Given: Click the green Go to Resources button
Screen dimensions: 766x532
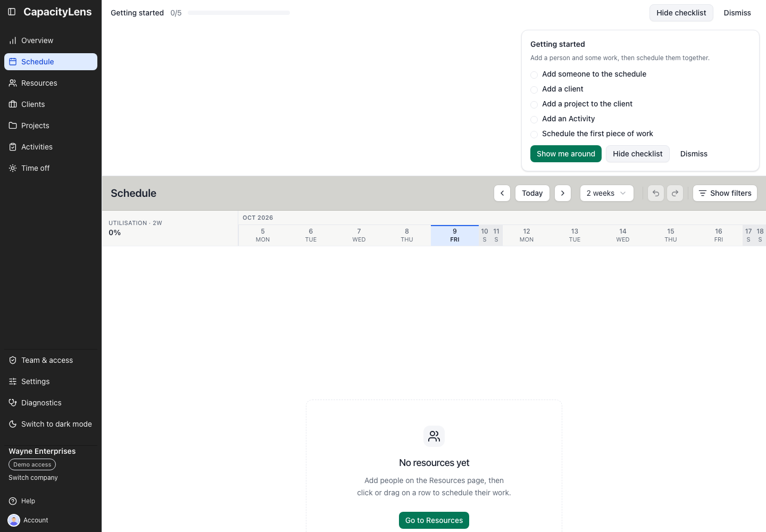Looking at the screenshot, I should pos(434,520).
